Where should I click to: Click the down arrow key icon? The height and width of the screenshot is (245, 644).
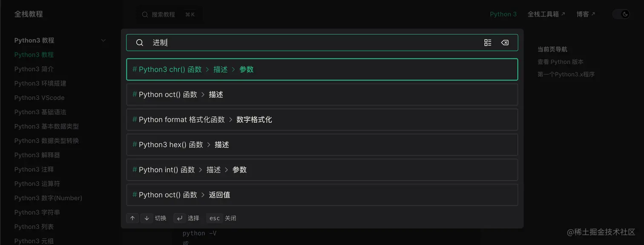click(147, 218)
